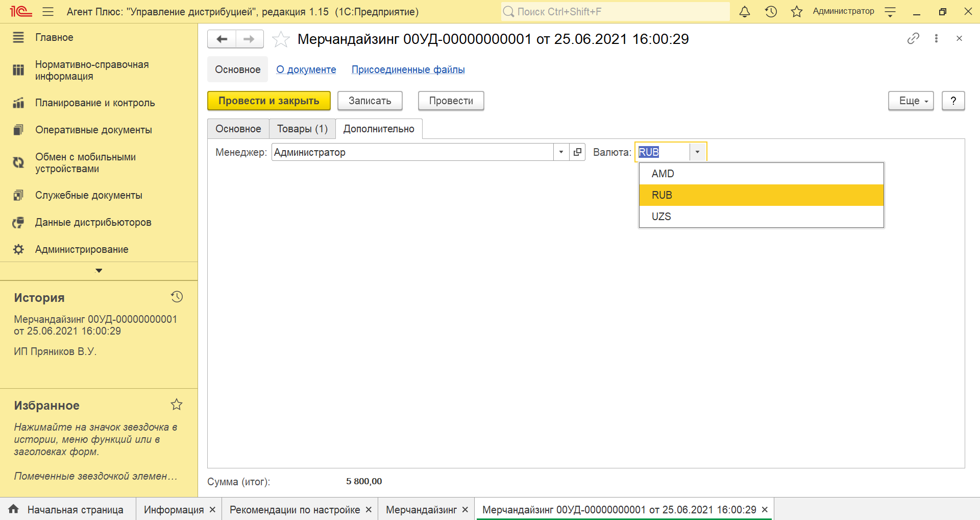Switch to inner Основное tab
Image resolution: width=980 pixels, height=520 pixels.
238,129
